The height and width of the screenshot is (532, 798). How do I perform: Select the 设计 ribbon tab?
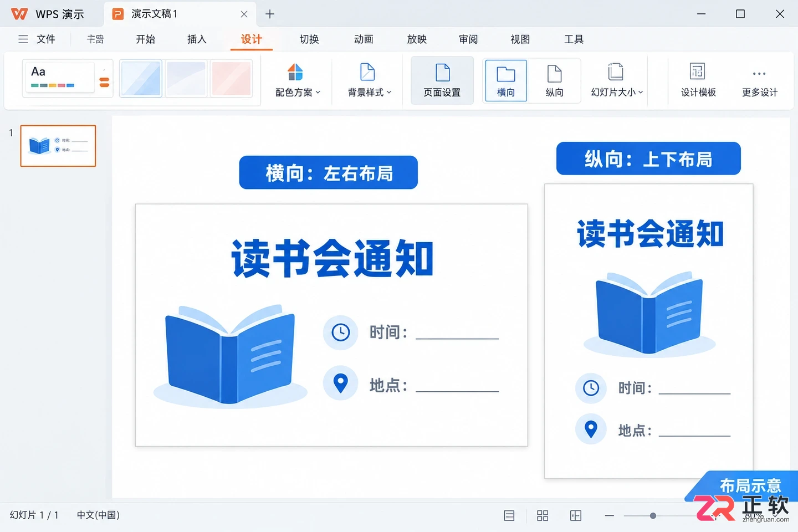coord(251,39)
